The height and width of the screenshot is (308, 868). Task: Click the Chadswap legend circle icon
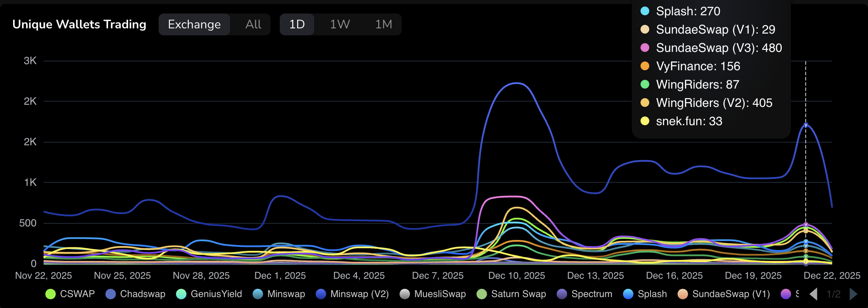point(111,294)
